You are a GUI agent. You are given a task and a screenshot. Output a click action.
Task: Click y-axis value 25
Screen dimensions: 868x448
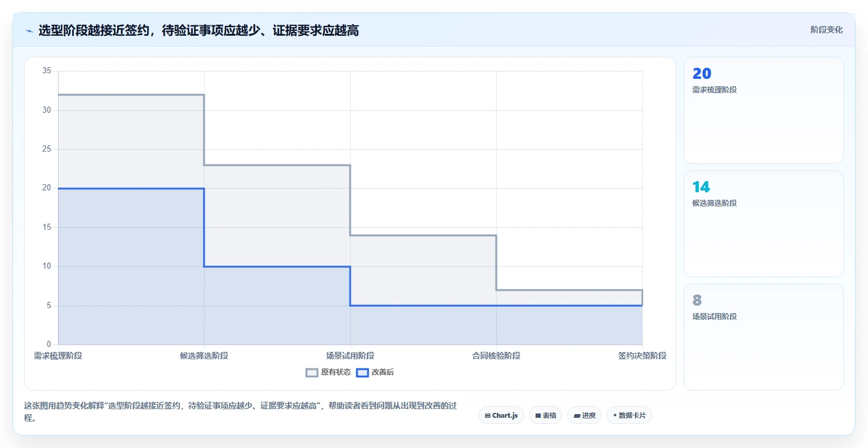pos(47,149)
